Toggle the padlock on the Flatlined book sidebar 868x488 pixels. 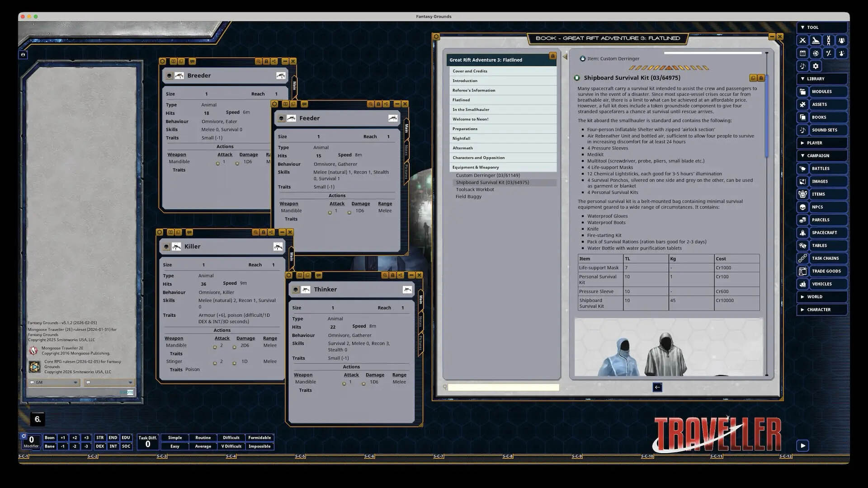pyautogui.click(x=552, y=56)
